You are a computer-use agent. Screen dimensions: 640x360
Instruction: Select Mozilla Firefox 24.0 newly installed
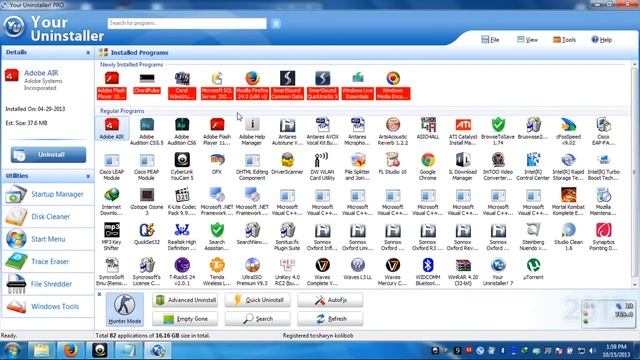252,85
